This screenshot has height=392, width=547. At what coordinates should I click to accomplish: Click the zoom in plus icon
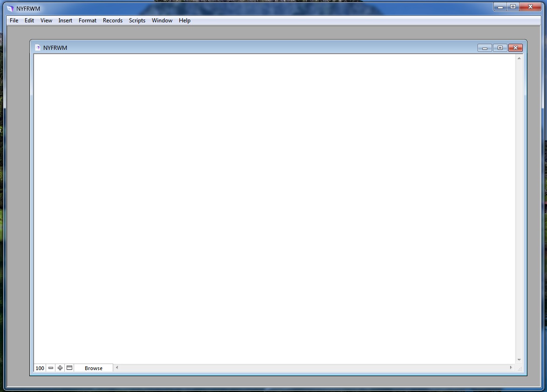(60, 368)
